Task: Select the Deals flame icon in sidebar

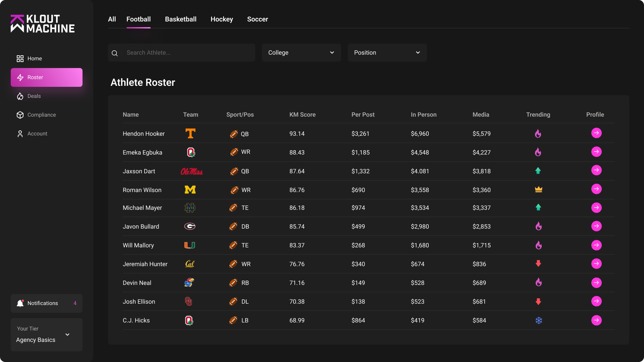Action: tap(20, 96)
